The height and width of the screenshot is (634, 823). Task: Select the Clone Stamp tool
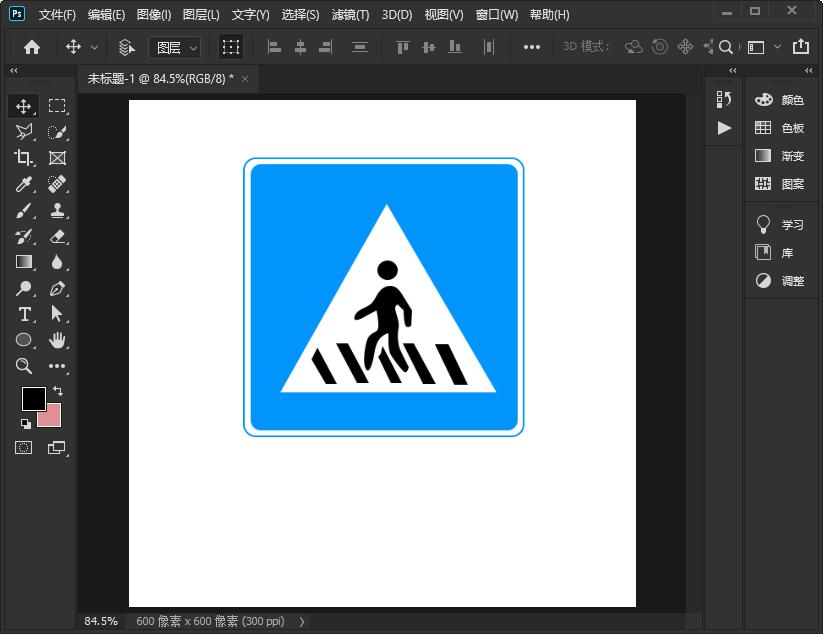[57, 210]
